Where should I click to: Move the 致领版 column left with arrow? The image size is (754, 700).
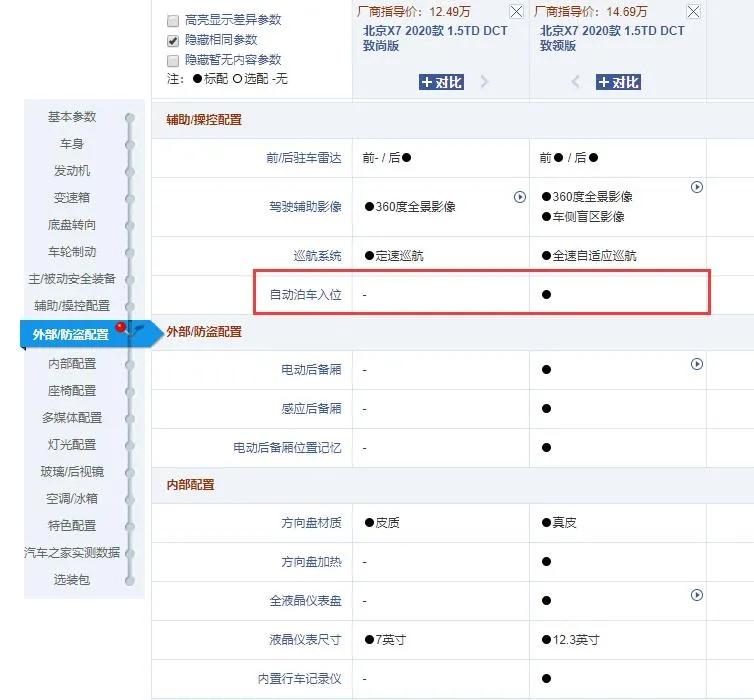576,82
